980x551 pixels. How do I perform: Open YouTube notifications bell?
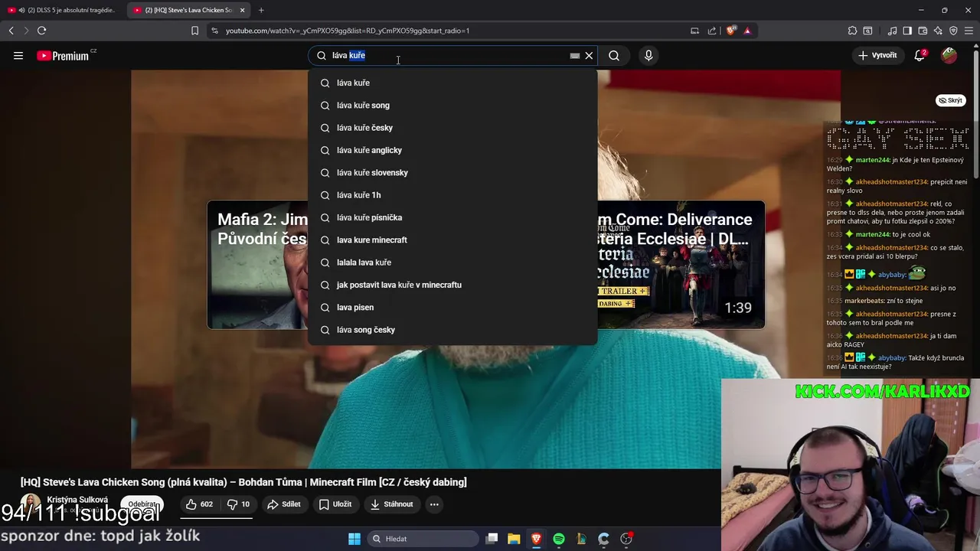point(920,55)
